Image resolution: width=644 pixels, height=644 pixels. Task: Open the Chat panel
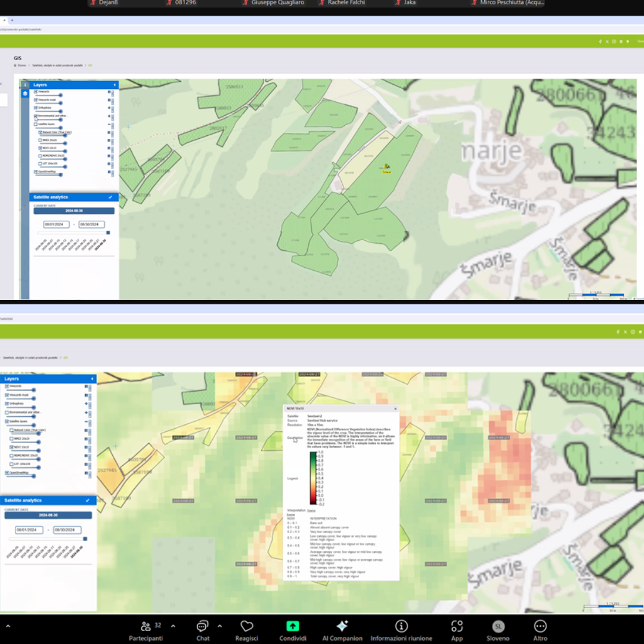[x=203, y=630]
